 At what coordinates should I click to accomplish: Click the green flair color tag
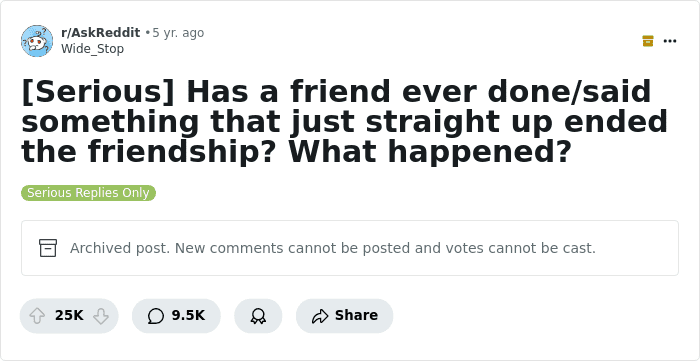coord(88,193)
